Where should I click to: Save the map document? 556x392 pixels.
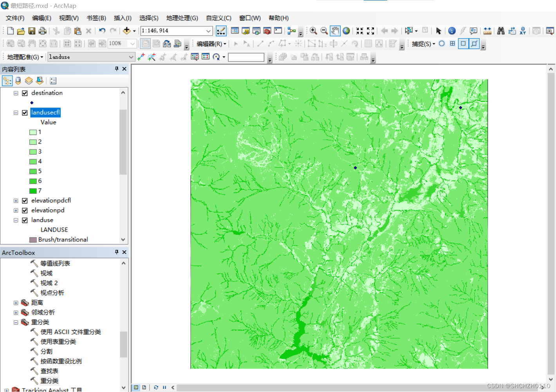pyautogui.click(x=32, y=31)
